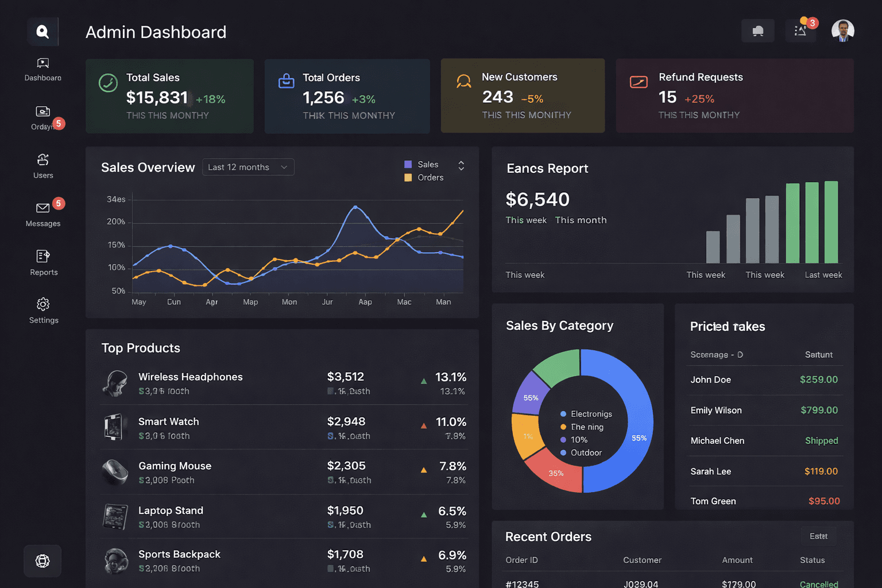The image size is (882, 588).
Task: Open Messages envelope icon
Action: (43, 208)
